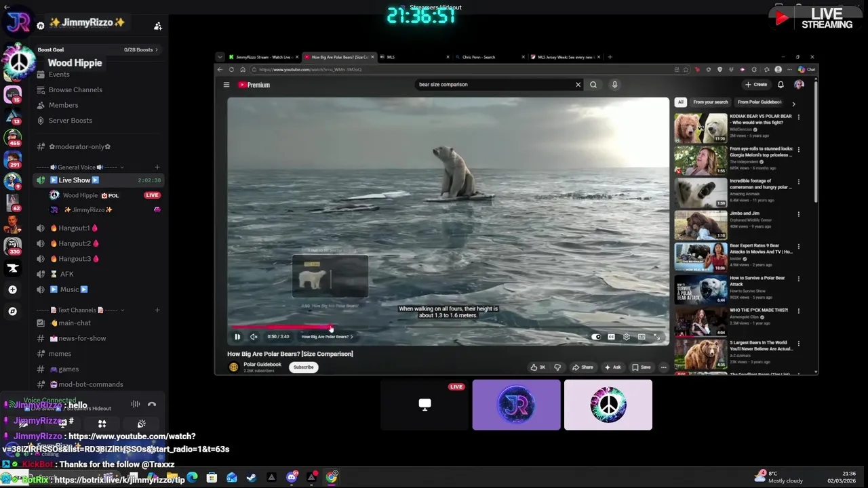Start voice search with microphone
The image size is (868, 488).
coord(614,85)
